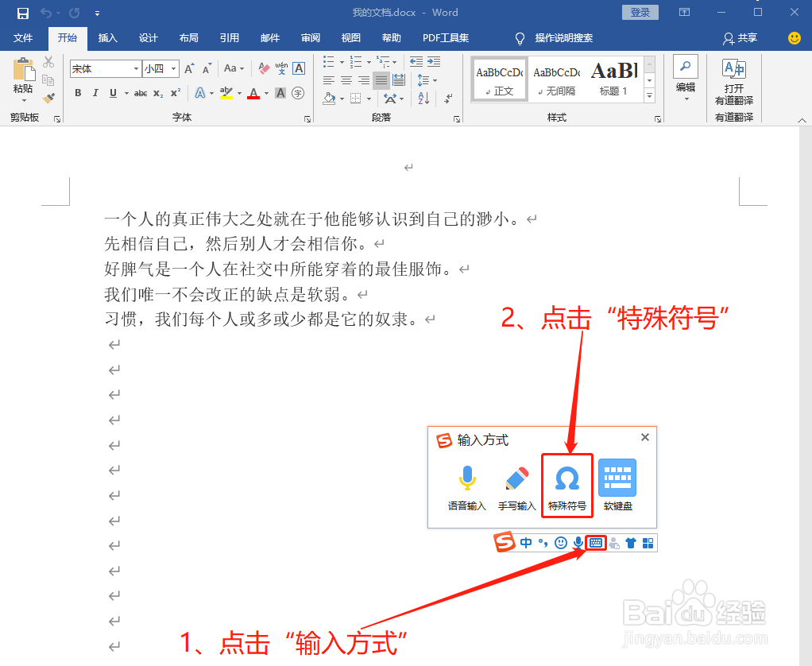Center-align the paragraph text
Image resolution: width=812 pixels, height=666 pixels.
point(346,79)
